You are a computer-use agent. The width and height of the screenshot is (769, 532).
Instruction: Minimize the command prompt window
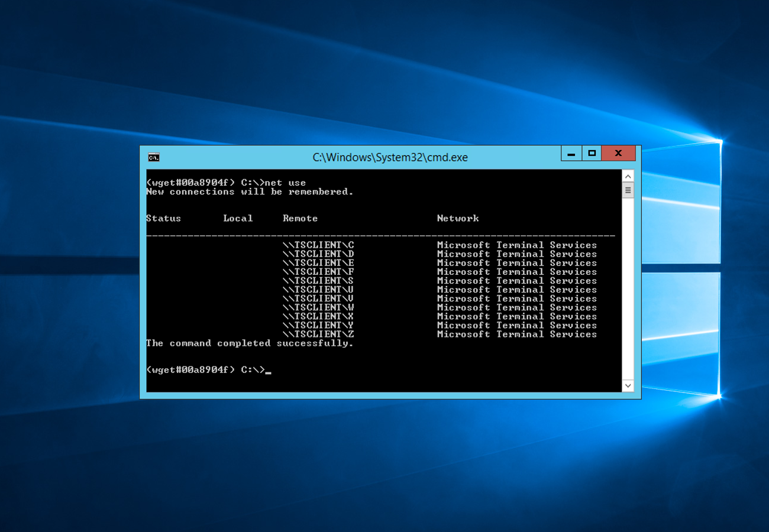tap(571, 153)
